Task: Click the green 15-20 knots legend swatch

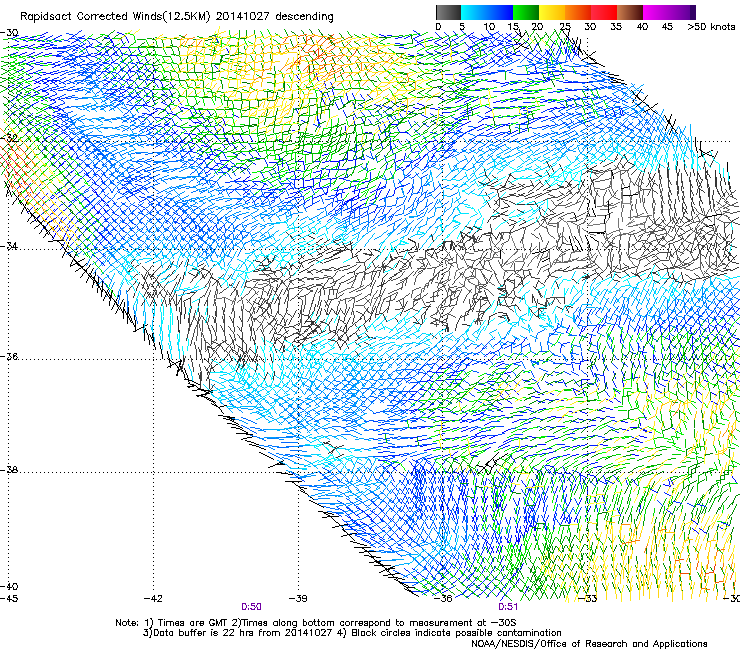Action: click(x=526, y=12)
